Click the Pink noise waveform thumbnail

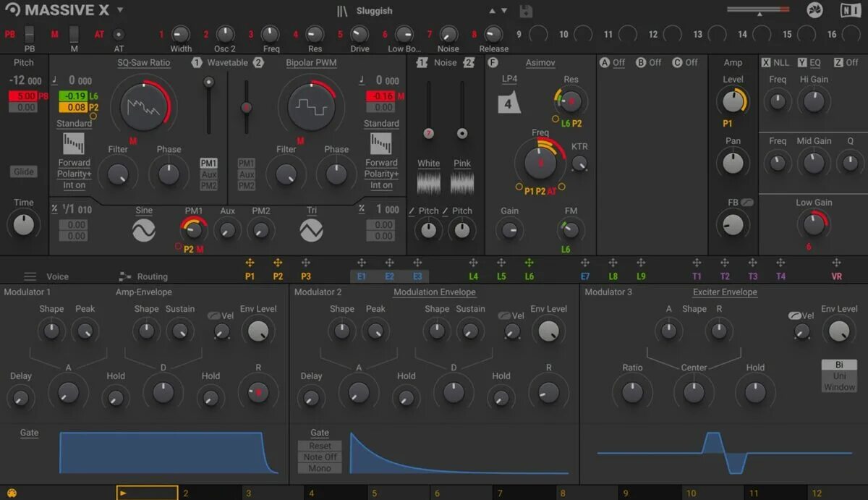click(x=462, y=182)
